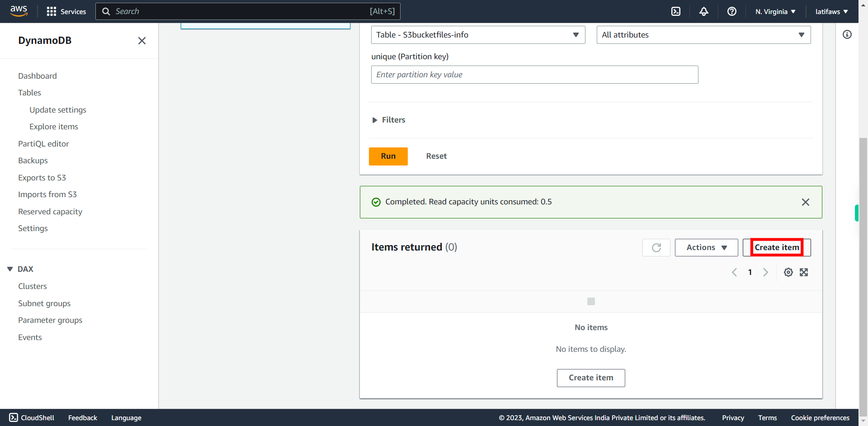This screenshot has width=868, height=426.
Task: Open DAX Clusters
Action: 33,286
